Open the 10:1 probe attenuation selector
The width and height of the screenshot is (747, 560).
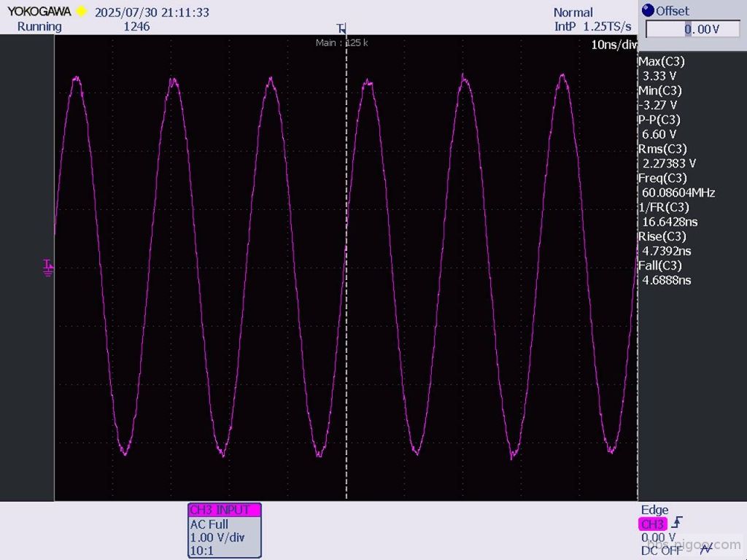click(203, 551)
